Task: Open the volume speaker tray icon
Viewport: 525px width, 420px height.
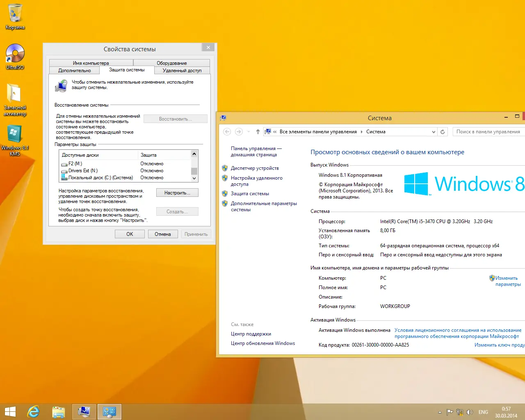Action: tap(470, 412)
